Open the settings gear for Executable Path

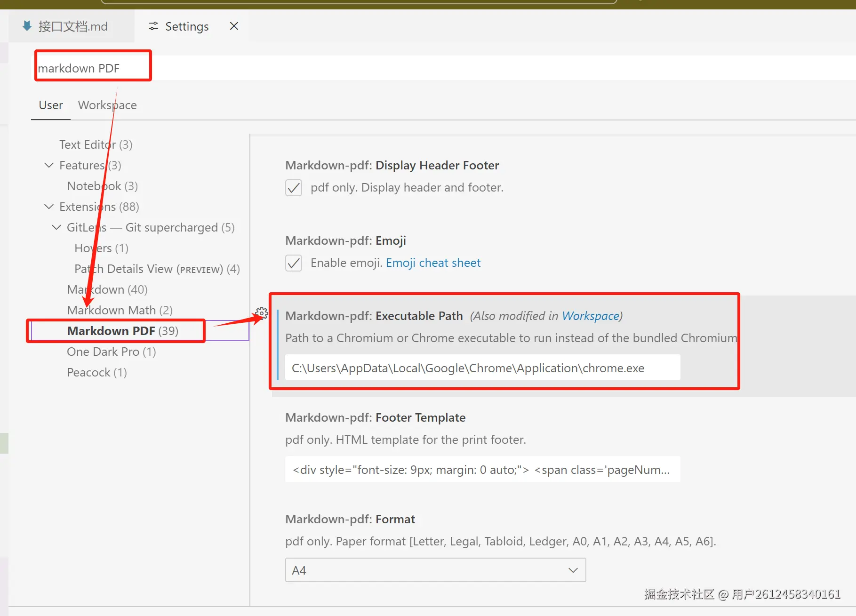click(262, 313)
